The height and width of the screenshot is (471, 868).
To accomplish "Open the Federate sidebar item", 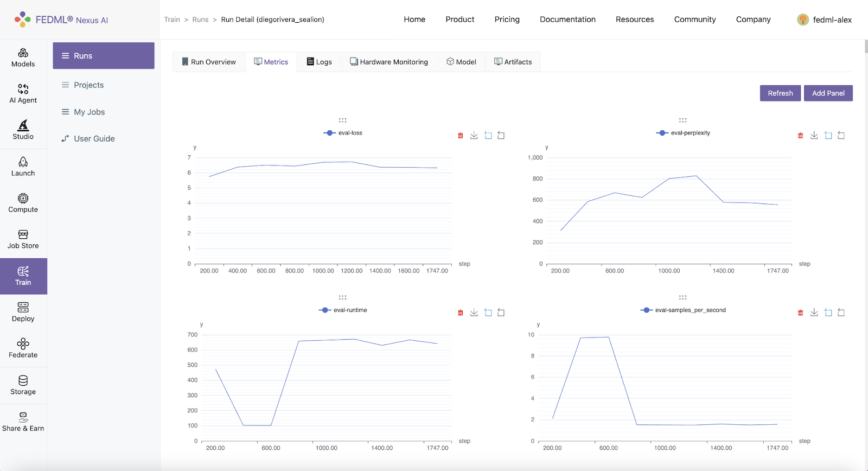I will [23, 348].
